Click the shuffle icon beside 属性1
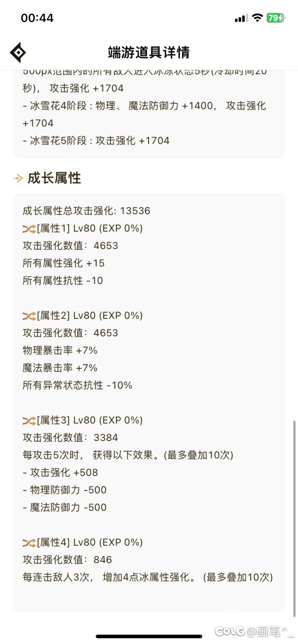 tap(29, 229)
